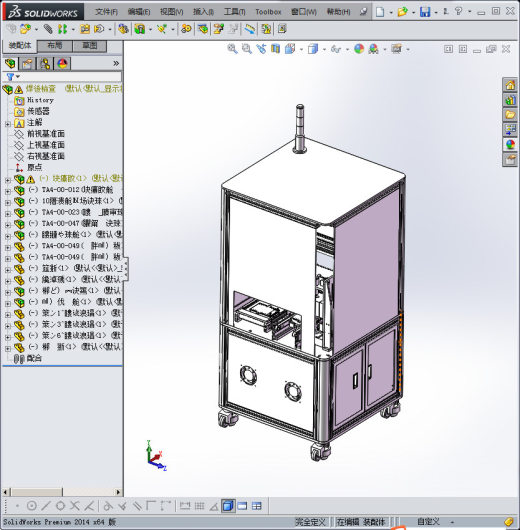
Task: Open the ConfigurationManager tab icon
Action: click(45, 64)
